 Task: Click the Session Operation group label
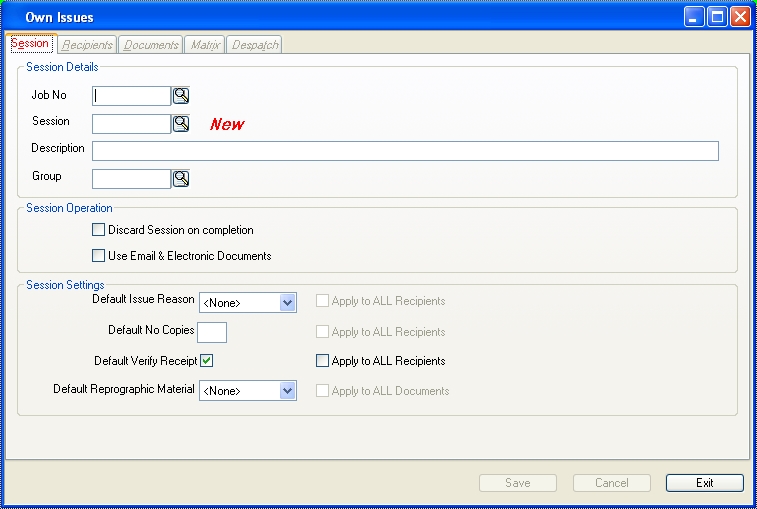[69, 208]
